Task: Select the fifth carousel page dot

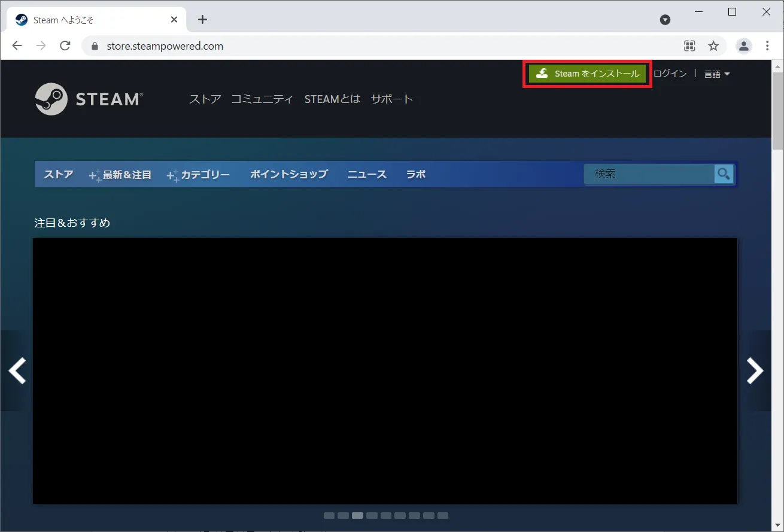Action: pyautogui.click(x=386, y=515)
